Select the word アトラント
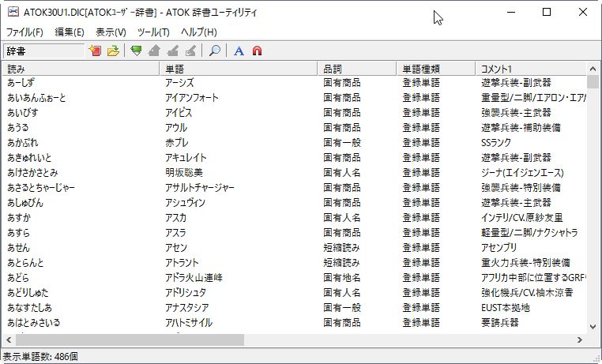 tap(182, 262)
